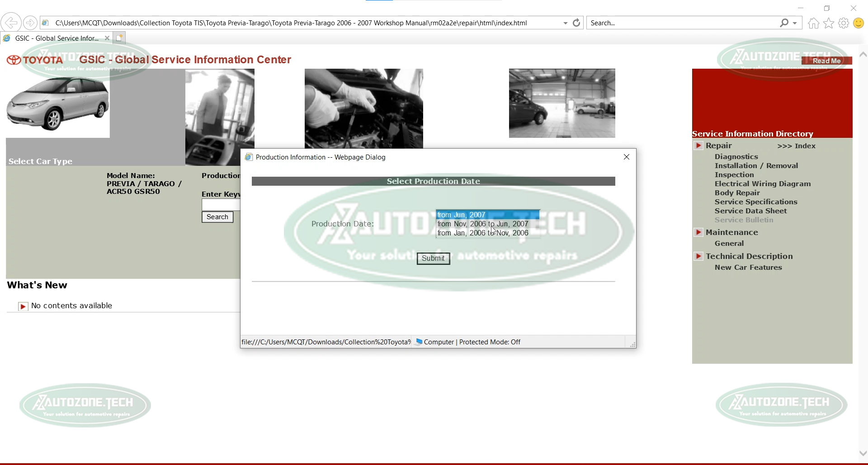Screen dimensions: 868x465
Task: Select from Jan, 2006 to Nov, 2006
Action: tap(483, 233)
